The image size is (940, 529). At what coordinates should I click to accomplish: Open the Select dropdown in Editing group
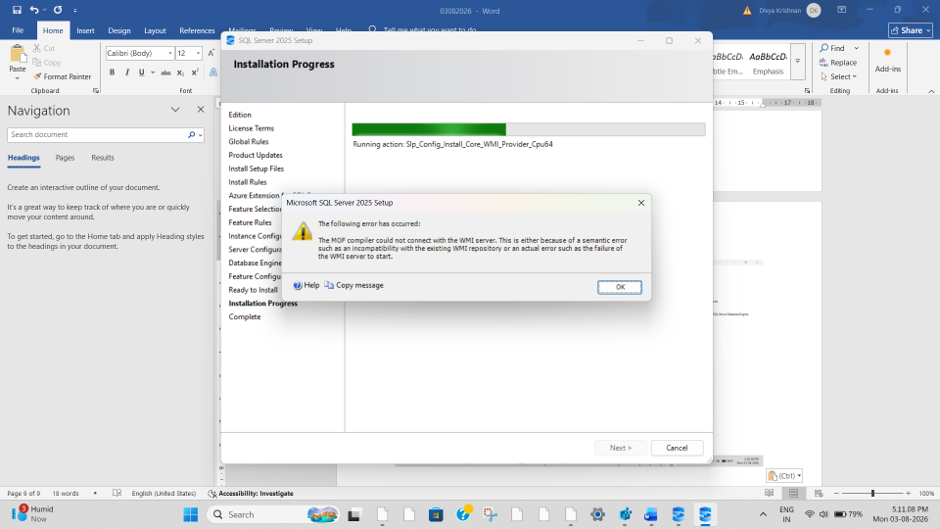(838, 77)
